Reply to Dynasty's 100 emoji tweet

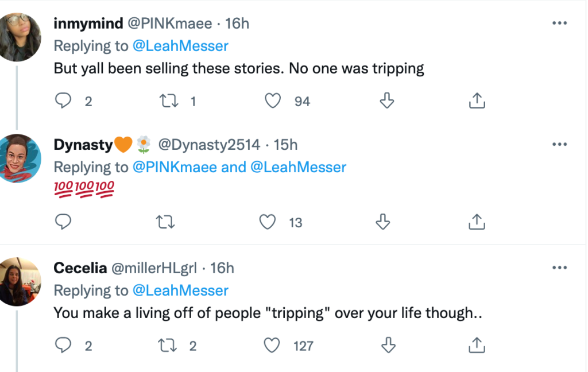pos(63,222)
